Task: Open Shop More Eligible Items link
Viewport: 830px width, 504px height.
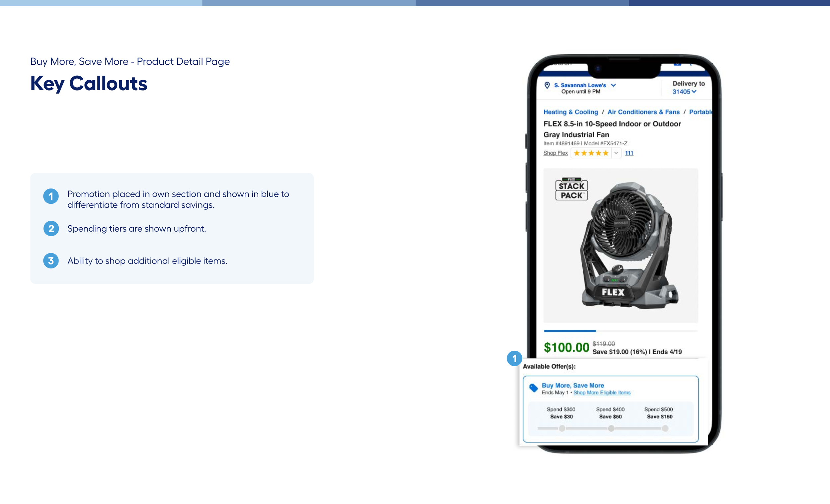Action: [x=602, y=393]
